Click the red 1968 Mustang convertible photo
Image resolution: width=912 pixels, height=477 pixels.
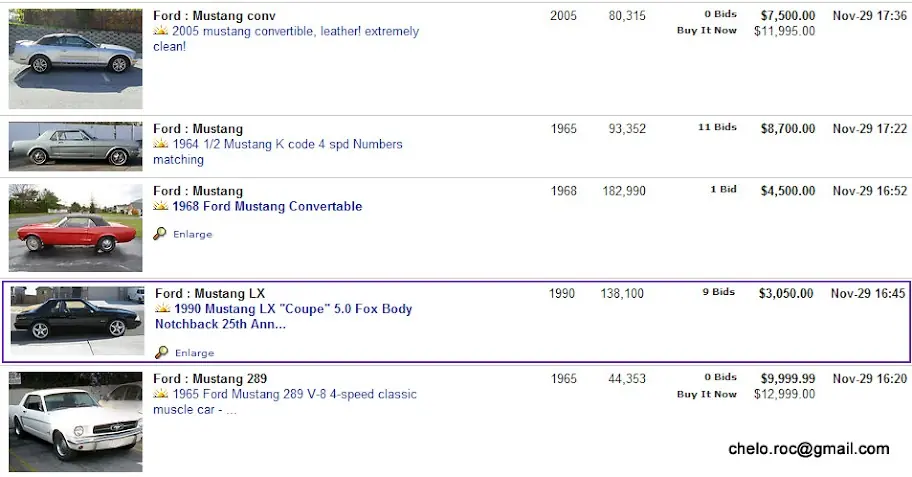76,227
